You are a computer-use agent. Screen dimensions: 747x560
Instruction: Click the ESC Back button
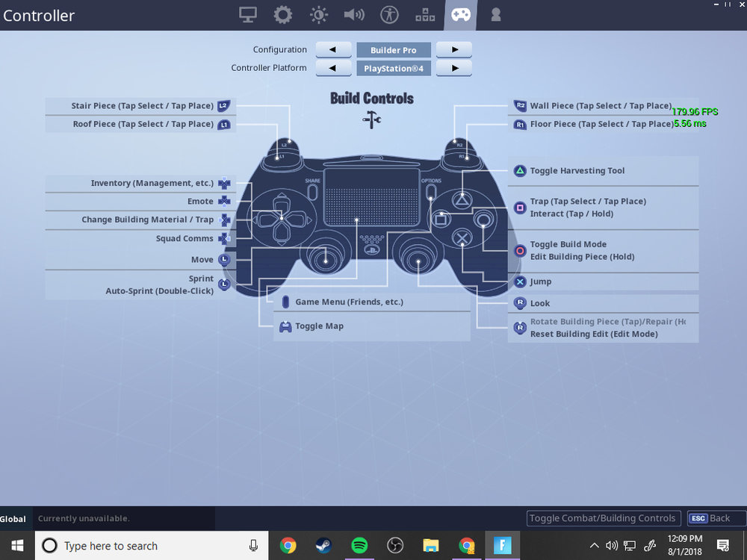pos(717,518)
